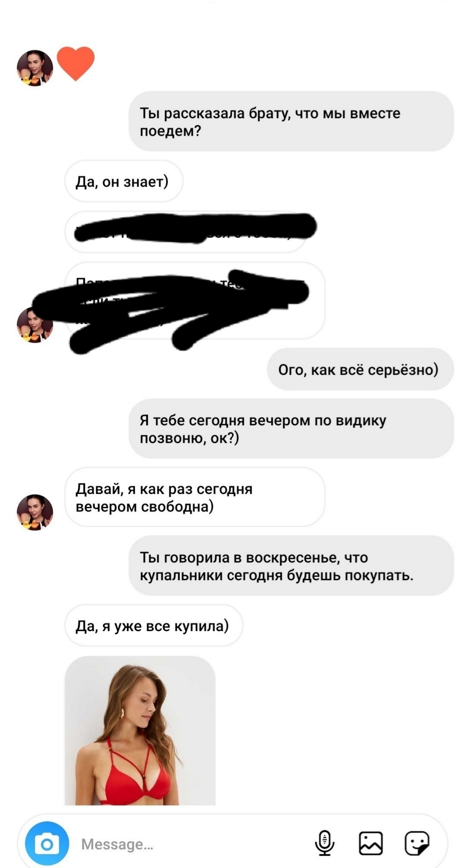458x868 pixels.
Task: Select the message 'Да, он знает)'
Action: (x=124, y=181)
